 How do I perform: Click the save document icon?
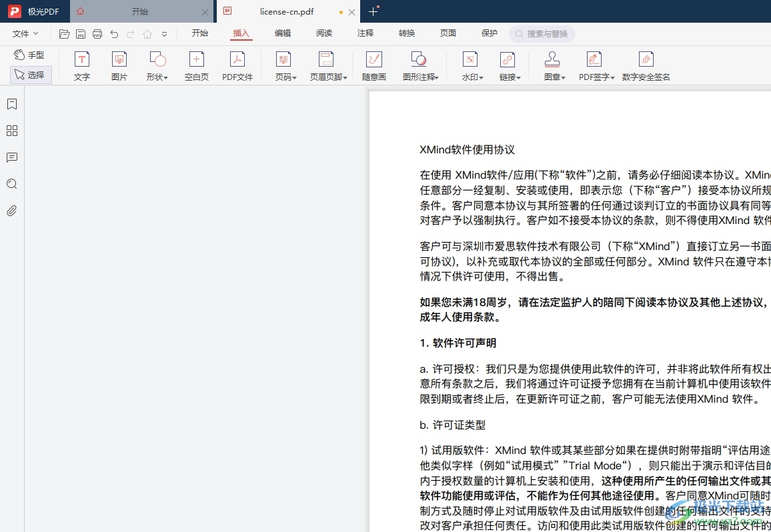[81, 34]
